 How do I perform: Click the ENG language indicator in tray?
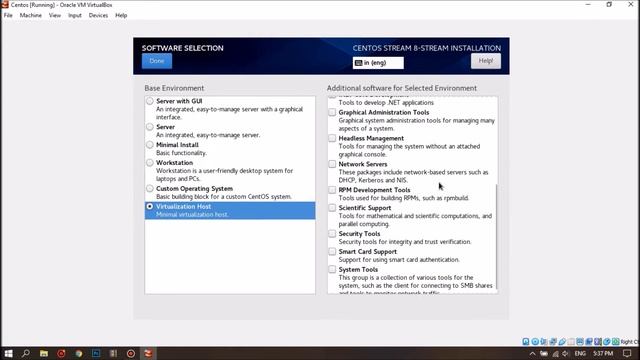[580, 353]
